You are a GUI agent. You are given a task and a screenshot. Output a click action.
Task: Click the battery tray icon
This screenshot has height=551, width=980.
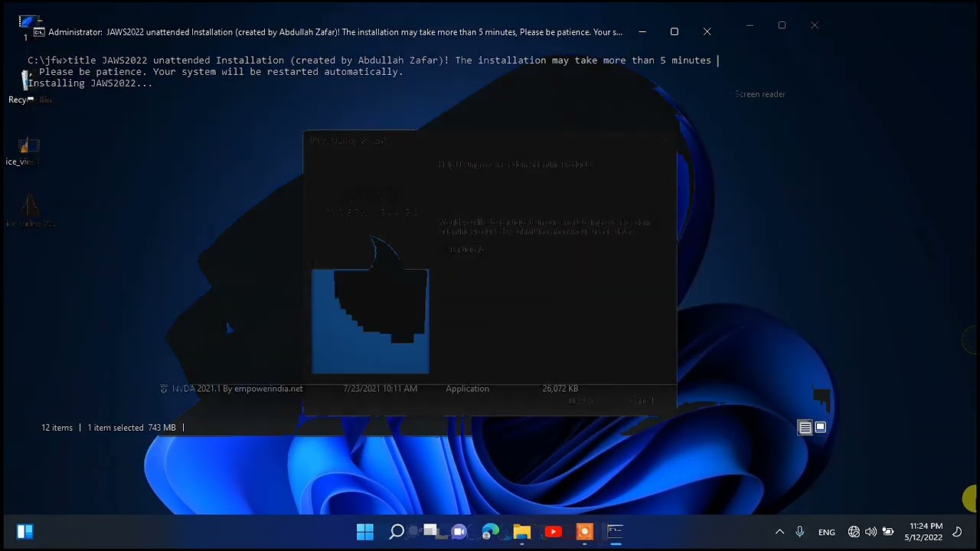point(888,532)
